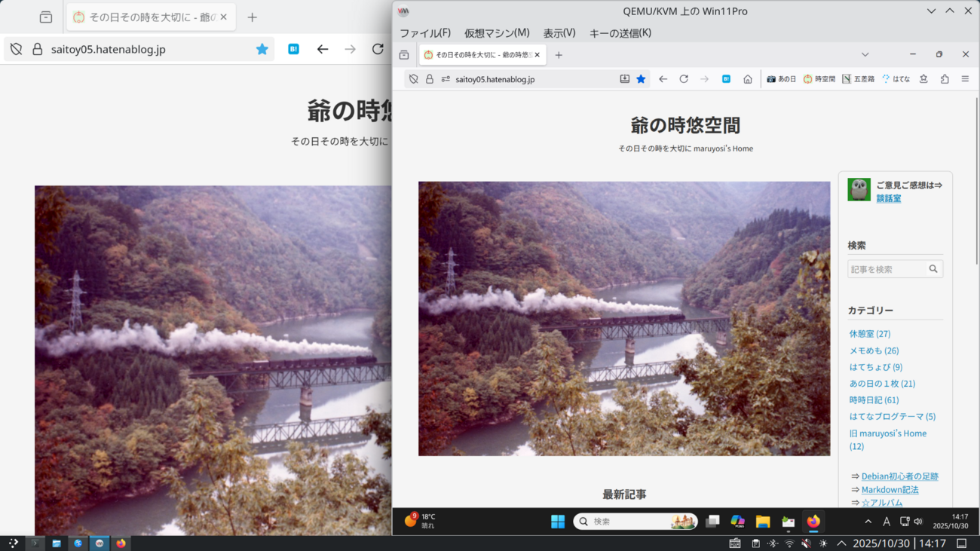The height and width of the screenshot is (551, 980).
Task: Open the Windows taskbar volume icon
Action: [x=918, y=522]
